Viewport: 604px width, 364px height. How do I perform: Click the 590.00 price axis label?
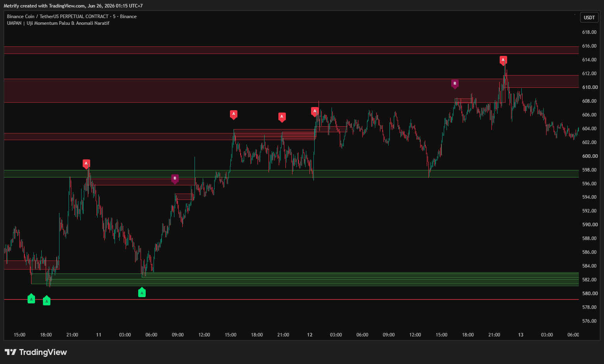point(589,225)
